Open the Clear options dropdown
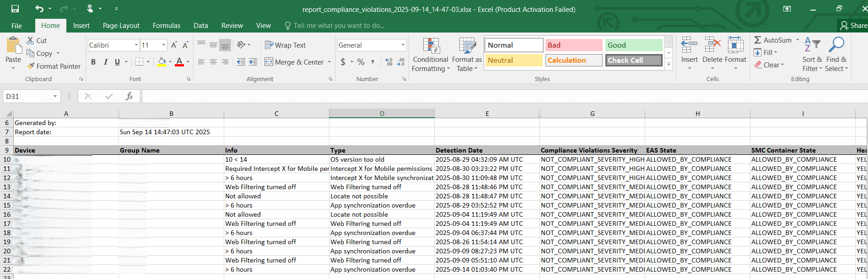The image size is (868, 279). (x=769, y=65)
